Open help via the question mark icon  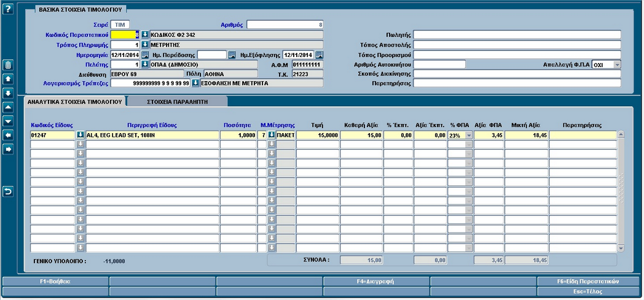tap(8, 9)
